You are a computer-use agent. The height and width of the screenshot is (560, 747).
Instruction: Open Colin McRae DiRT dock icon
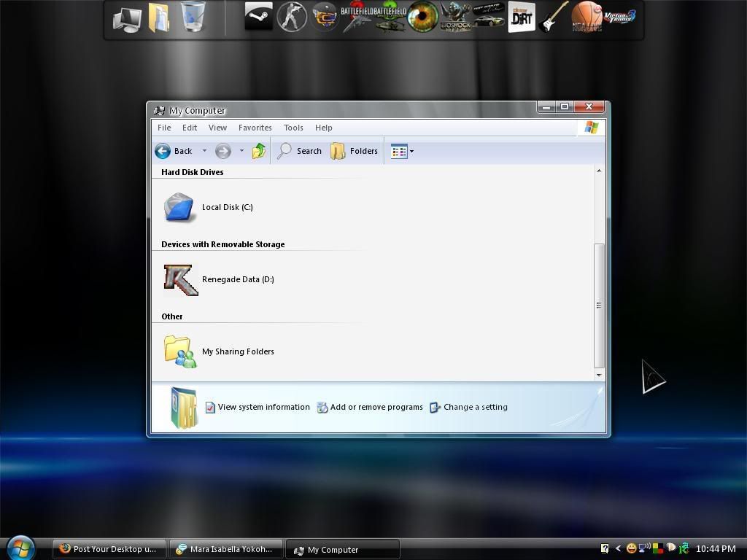coord(521,17)
